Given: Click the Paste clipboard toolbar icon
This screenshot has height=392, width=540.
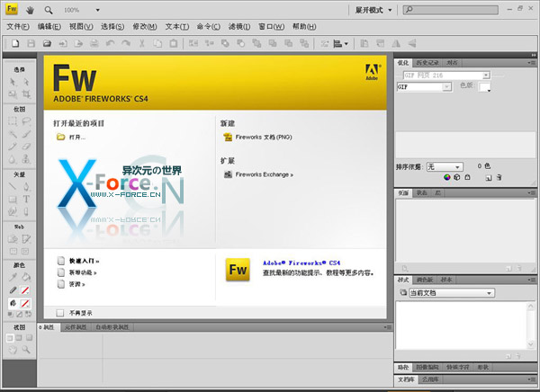Looking at the screenshot, I should click(x=174, y=43).
